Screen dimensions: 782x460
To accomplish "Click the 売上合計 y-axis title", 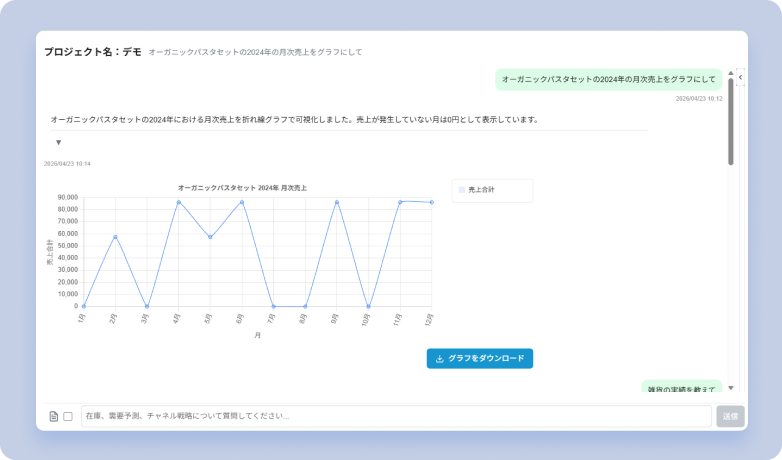I will coord(50,252).
